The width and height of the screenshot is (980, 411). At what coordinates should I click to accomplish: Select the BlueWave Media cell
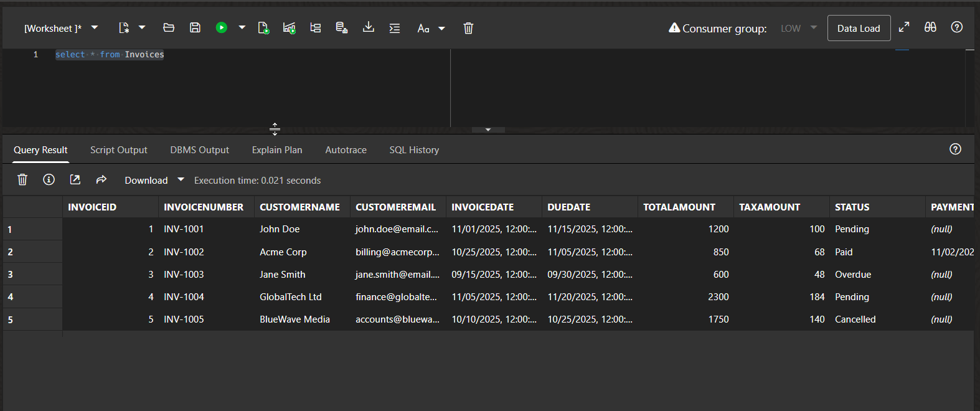(303, 319)
